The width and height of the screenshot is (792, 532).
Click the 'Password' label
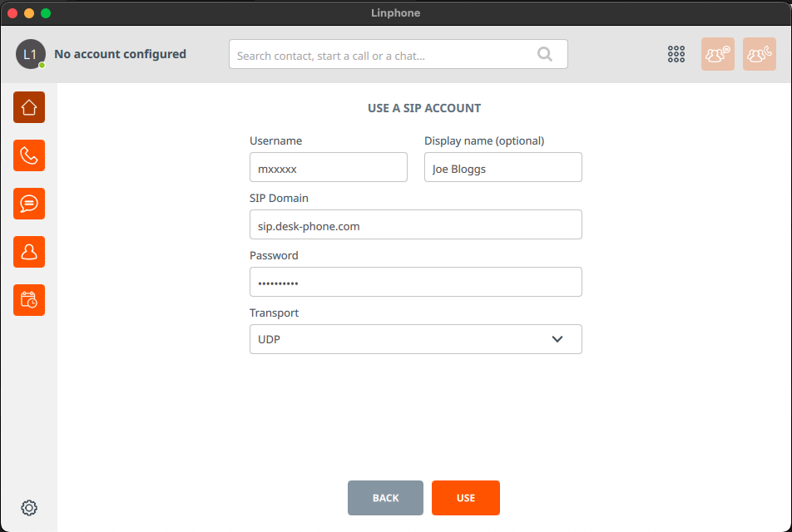pyautogui.click(x=274, y=255)
